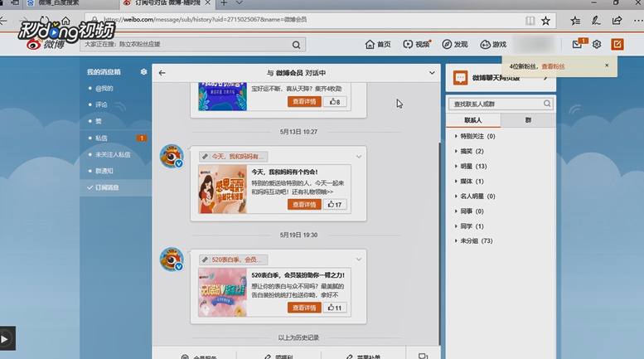Click the 查找联系人或群 search field
The image size is (644, 359).
pyautogui.click(x=501, y=104)
